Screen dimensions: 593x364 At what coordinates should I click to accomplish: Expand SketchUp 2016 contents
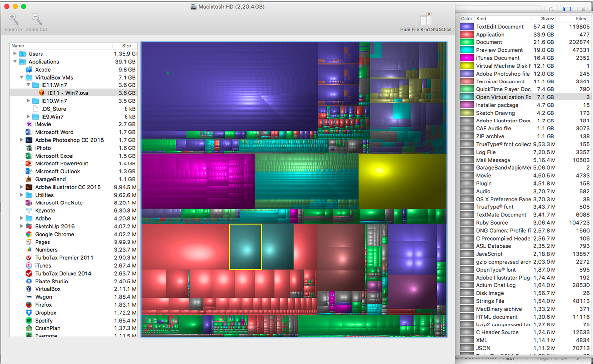(22, 226)
